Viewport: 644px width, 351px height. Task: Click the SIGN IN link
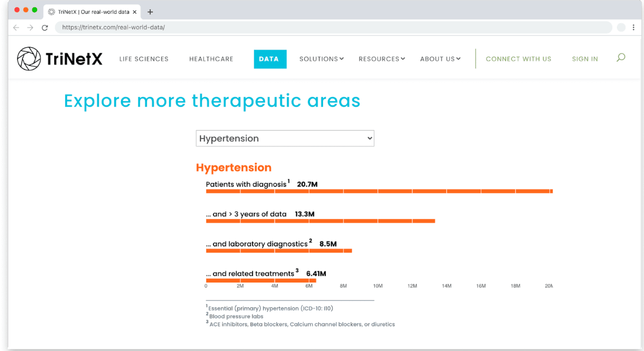coord(585,58)
